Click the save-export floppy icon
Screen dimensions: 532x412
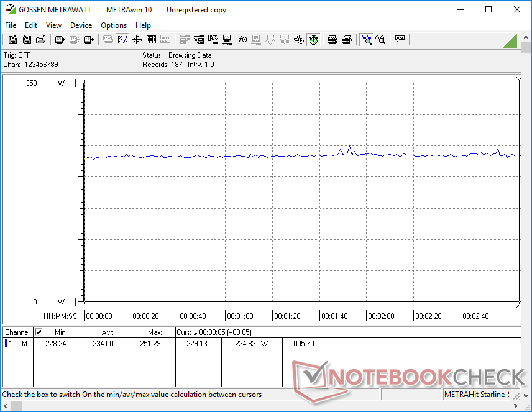pyautogui.click(x=12, y=40)
